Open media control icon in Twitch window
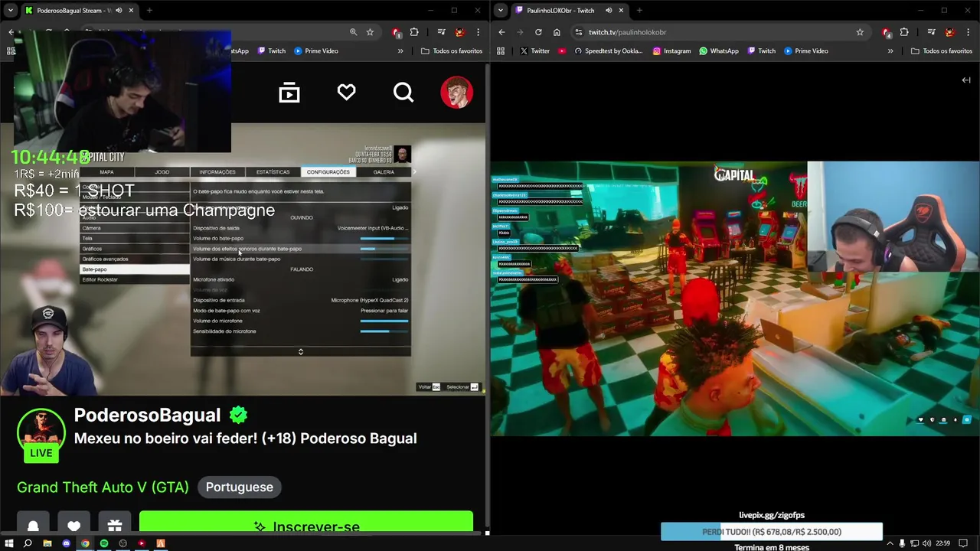 pyautogui.click(x=931, y=32)
